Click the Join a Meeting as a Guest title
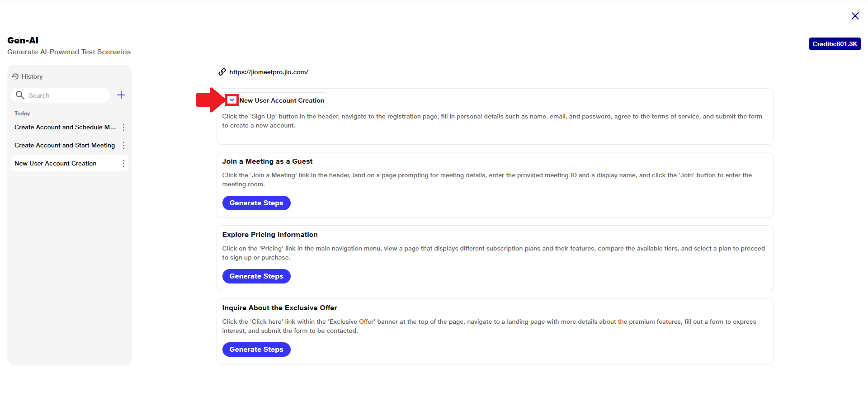The width and height of the screenshot is (868, 397). click(267, 161)
